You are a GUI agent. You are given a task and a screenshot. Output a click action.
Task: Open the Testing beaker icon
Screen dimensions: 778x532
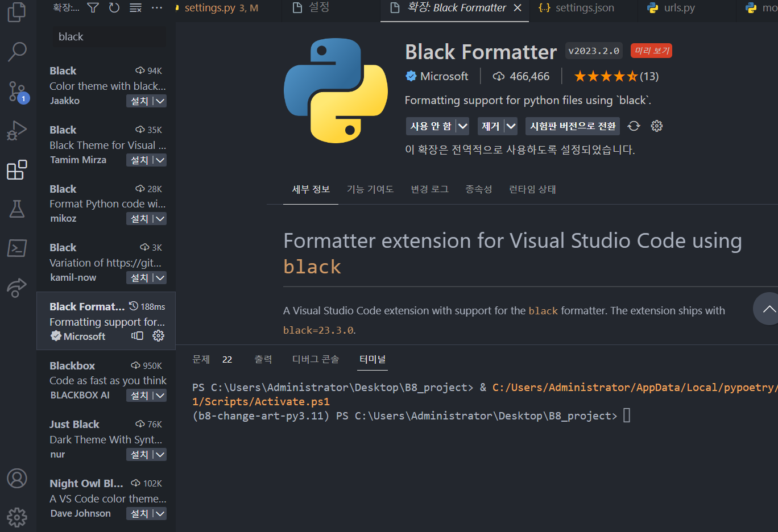click(x=17, y=209)
